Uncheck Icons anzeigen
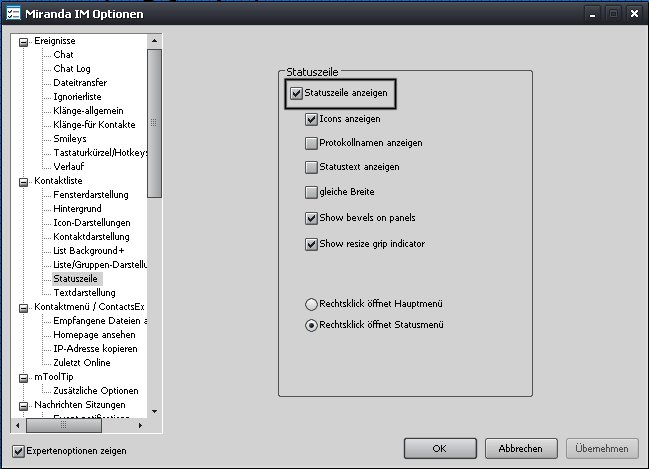649x469 pixels. pos(311,119)
